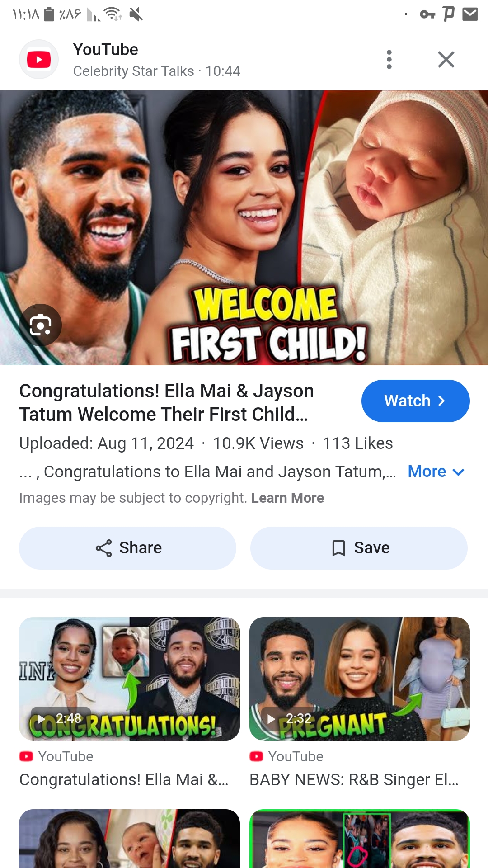Open the three-dot overflow menu
Viewport: 488px width, 868px height.
click(x=389, y=59)
